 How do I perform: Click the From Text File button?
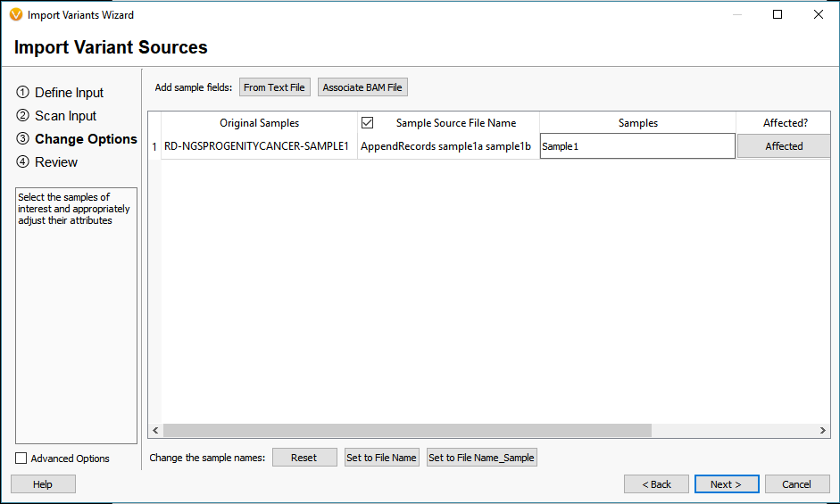click(x=274, y=87)
